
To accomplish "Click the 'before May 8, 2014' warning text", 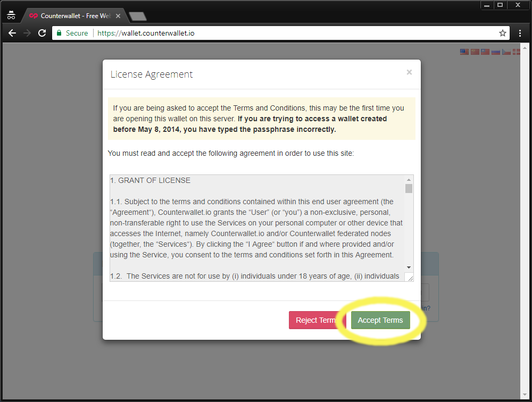I will point(225,129).
